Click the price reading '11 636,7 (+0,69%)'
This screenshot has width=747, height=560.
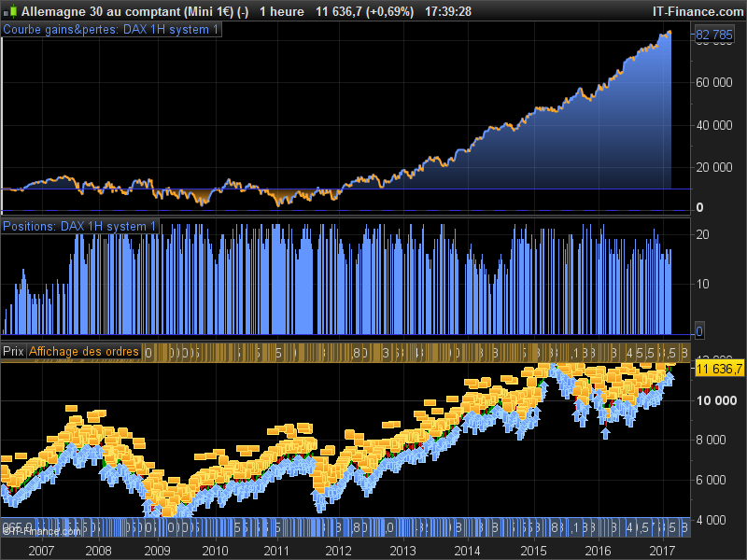coord(364,11)
